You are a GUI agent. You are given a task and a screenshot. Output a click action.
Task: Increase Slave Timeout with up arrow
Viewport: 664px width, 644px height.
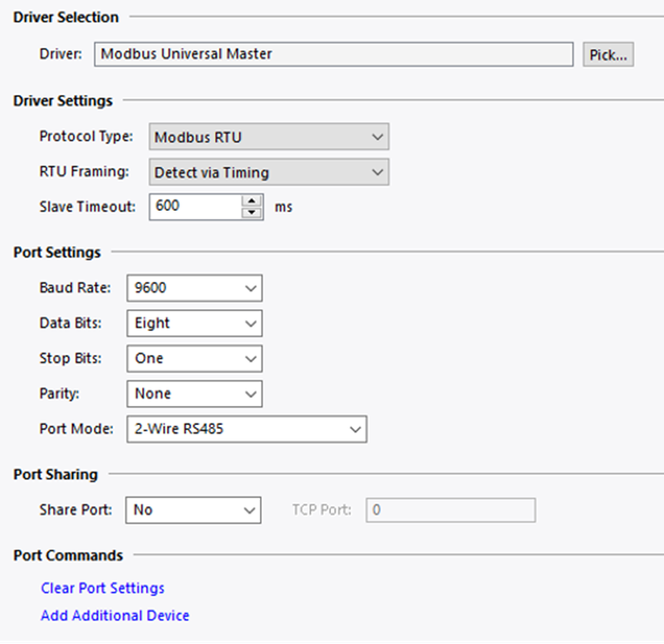click(252, 201)
